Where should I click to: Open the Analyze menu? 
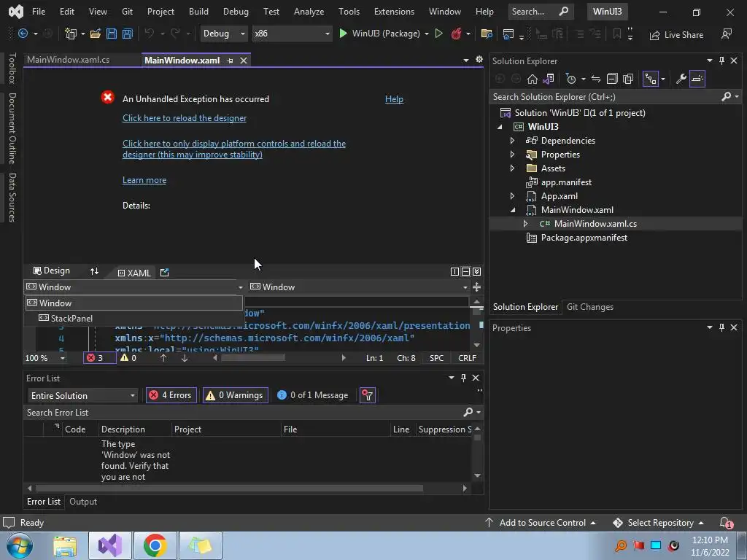point(309,12)
